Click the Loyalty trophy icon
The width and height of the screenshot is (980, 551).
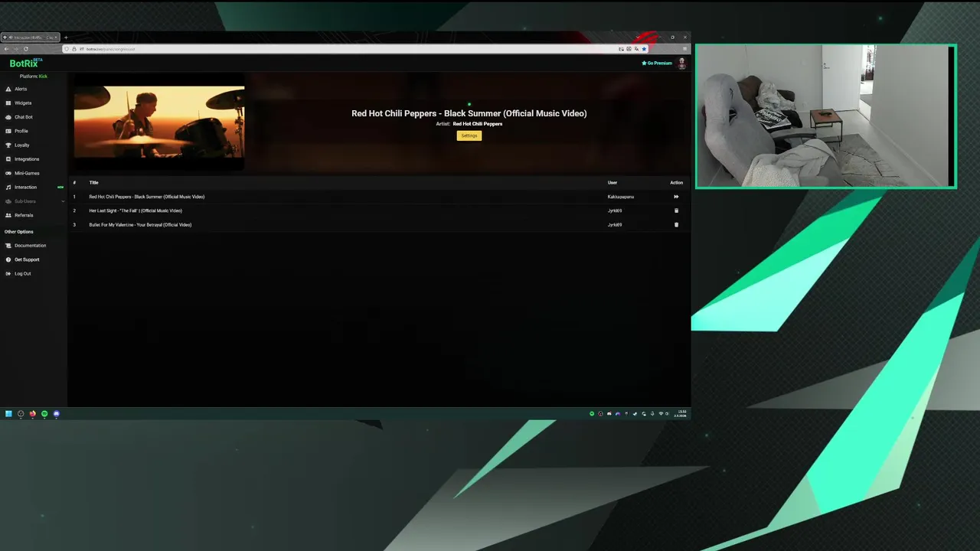coord(8,145)
